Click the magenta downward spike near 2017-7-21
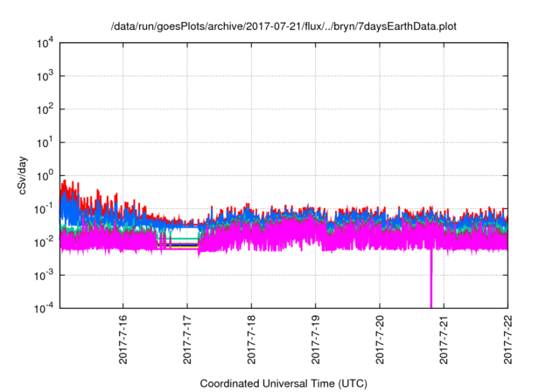 coord(431,278)
